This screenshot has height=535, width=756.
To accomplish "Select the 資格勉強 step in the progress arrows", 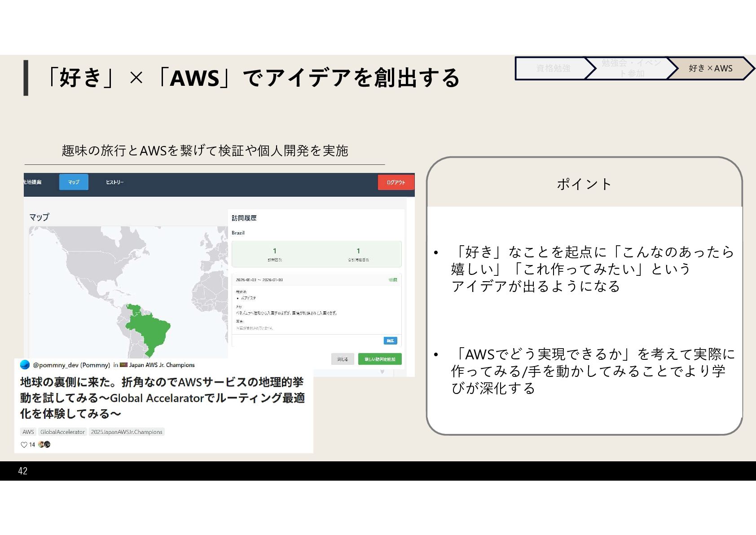I will point(553,68).
